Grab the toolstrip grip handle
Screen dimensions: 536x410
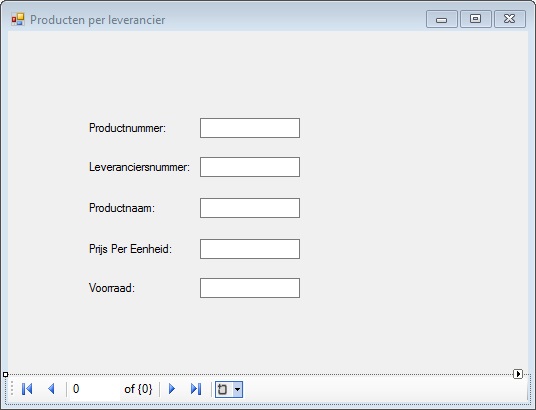click(12, 389)
